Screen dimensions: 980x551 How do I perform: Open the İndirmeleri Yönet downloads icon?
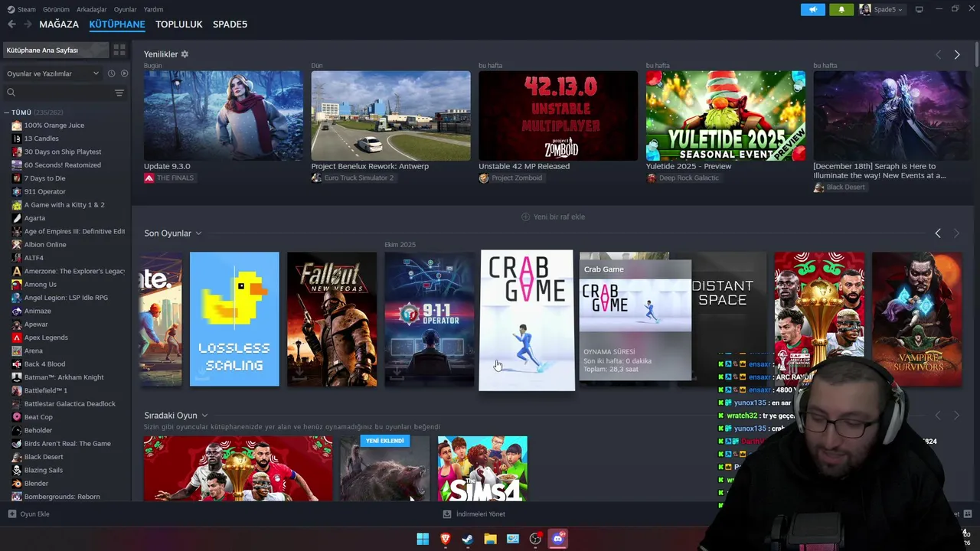pyautogui.click(x=447, y=514)
